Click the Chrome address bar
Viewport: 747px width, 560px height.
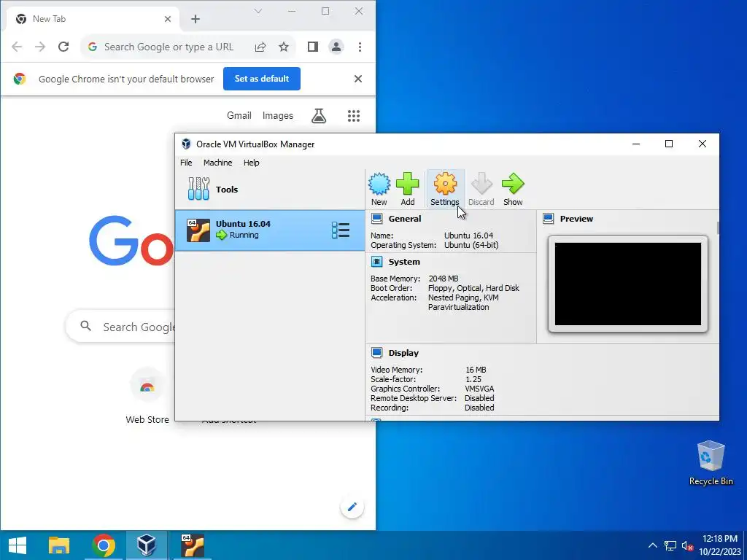click(x=169, y=47)
